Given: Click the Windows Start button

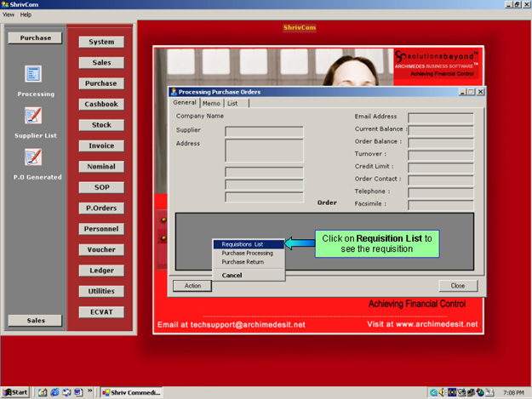Looking at the screenshot, I should (16, 392).
